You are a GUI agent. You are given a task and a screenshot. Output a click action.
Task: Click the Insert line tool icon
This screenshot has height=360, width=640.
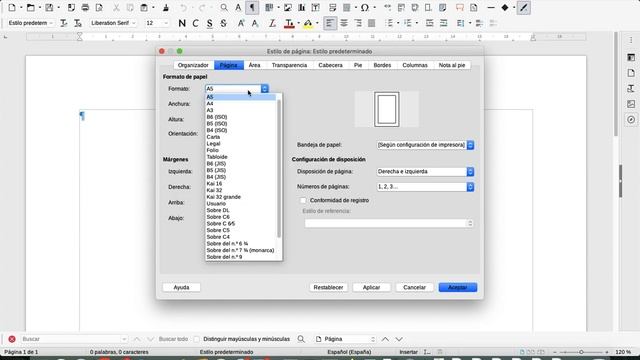491,7
